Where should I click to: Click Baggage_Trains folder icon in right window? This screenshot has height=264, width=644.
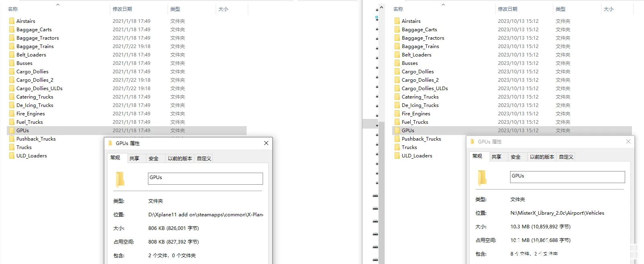[x=397, y=46]
